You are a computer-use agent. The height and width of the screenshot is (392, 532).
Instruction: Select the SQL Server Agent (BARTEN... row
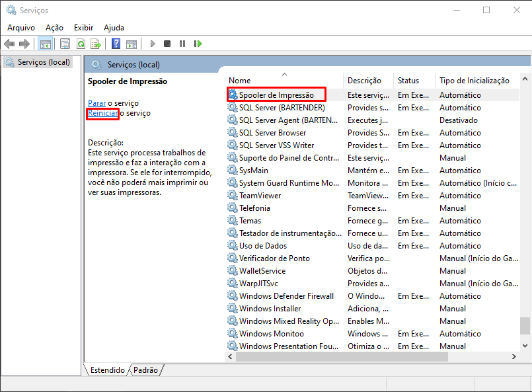372,120
